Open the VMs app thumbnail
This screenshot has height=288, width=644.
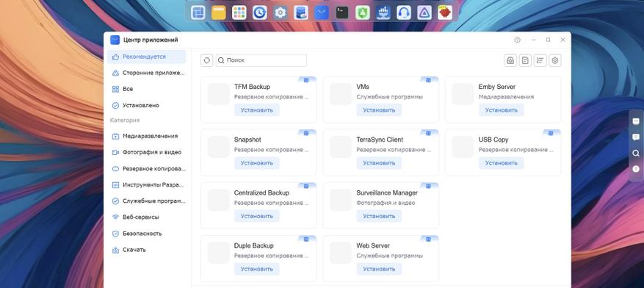341,94
